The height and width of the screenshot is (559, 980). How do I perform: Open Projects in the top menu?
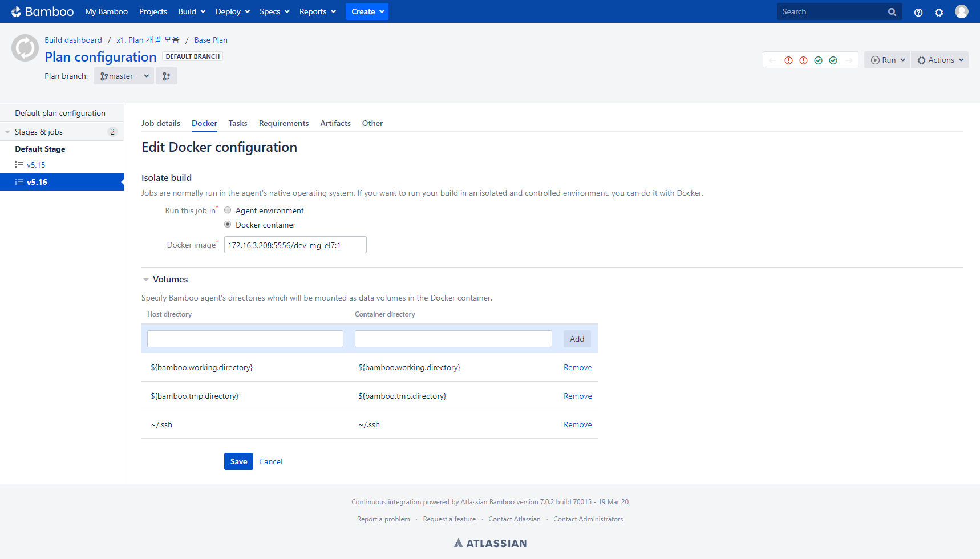coord(153,11)
